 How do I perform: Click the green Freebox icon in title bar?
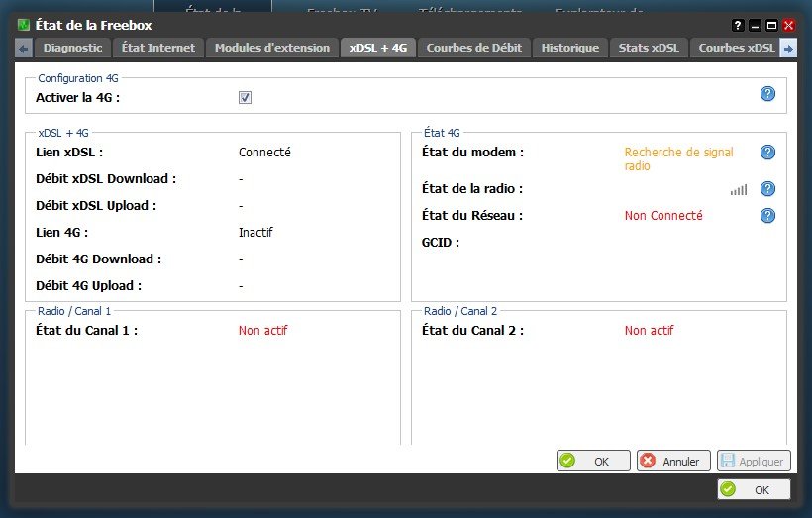coord(25,25)
